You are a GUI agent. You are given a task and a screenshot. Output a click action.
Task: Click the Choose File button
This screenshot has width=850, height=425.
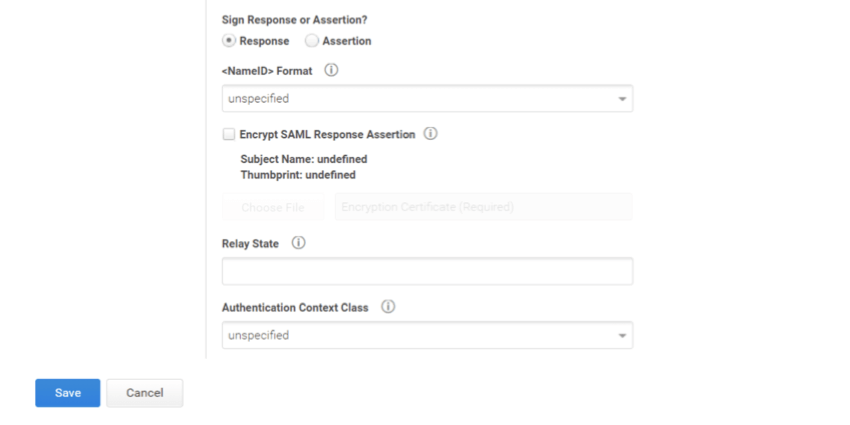coord(273,207)
